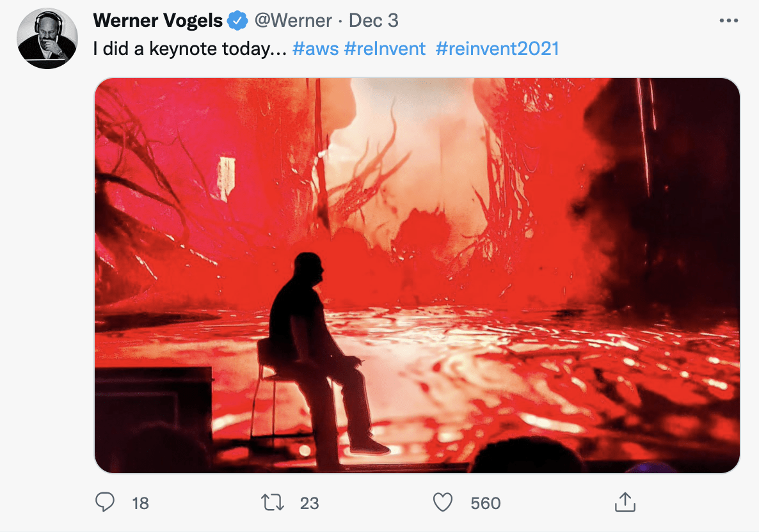Viewport: 759px width, 532px height.
Task: Click the reply count 18
Action: point(140,503)
